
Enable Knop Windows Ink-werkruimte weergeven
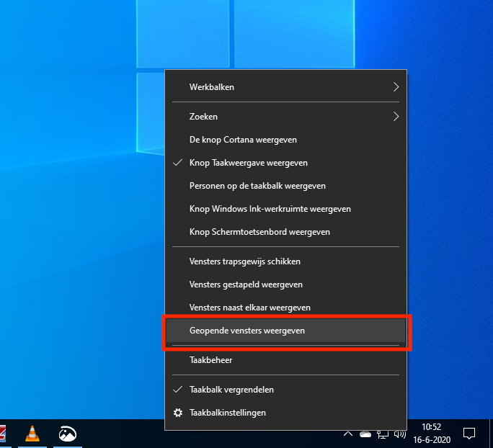pyautogui.click(x=270, y=209)
